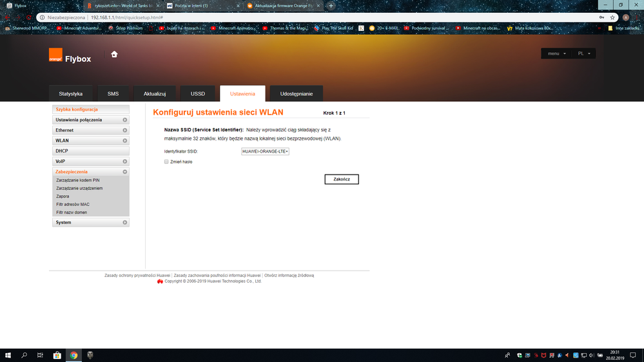Screen dimensions: 644x362
Task: Open the 20+ E-MAIL bookmark
Action: 384,28
